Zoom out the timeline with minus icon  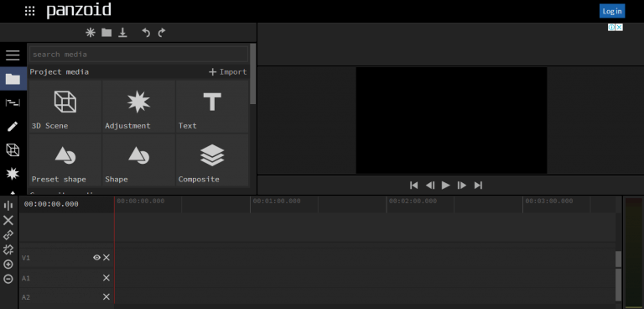(x=8, y=279)
